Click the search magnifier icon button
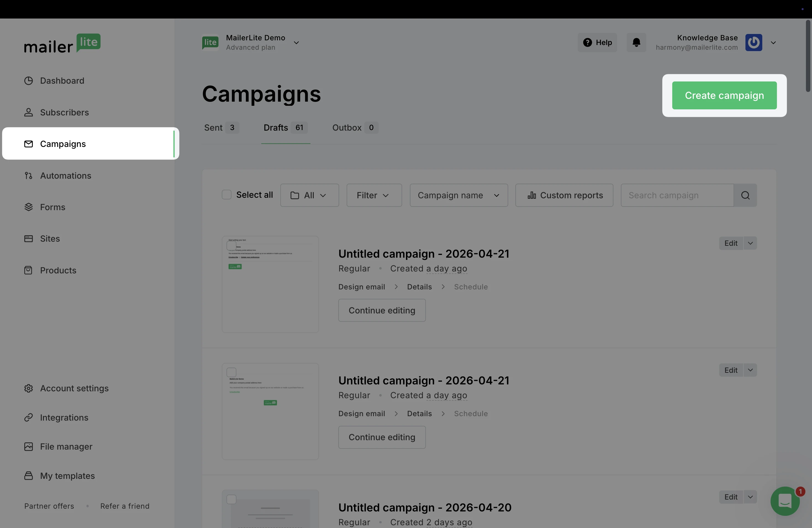Image resolution: width=812 pixels, height=528 pixels. (745, 195)
